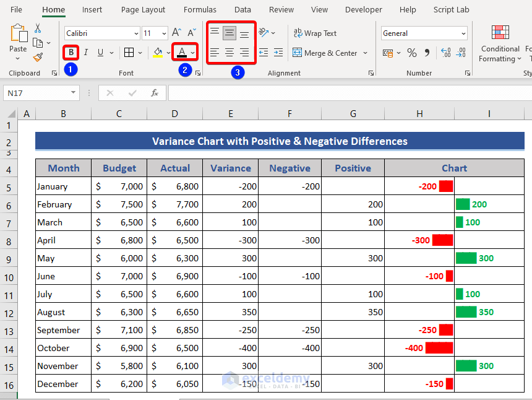Increase font size with larger A
532x400 pixels.
(x=177, y=33)
